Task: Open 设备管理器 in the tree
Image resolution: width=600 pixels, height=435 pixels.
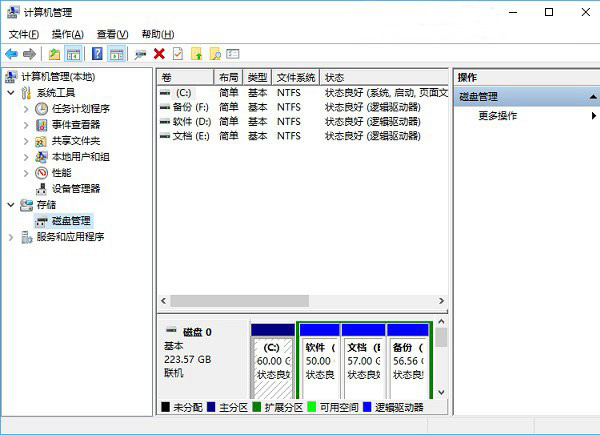Action: click(x=75, y=188)
